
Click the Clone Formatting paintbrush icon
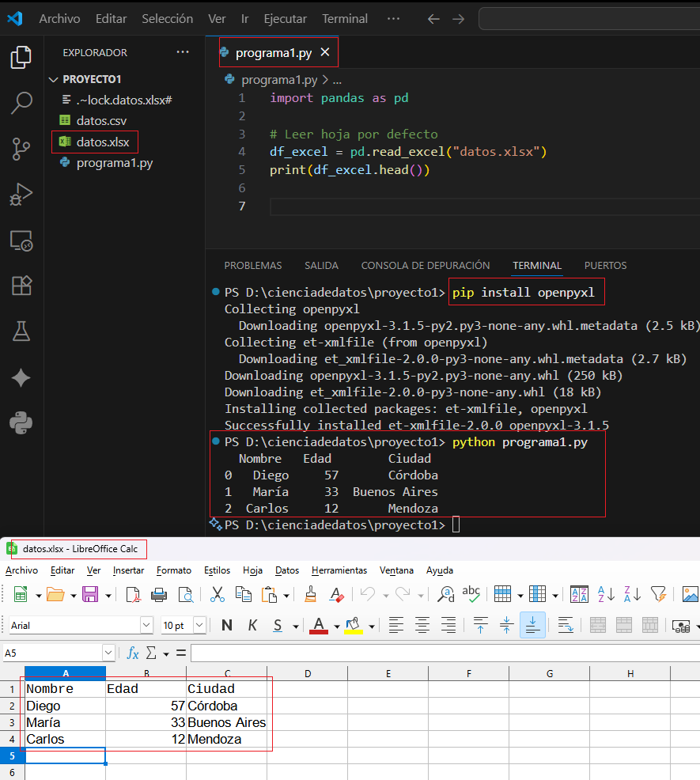coord(311,594)
